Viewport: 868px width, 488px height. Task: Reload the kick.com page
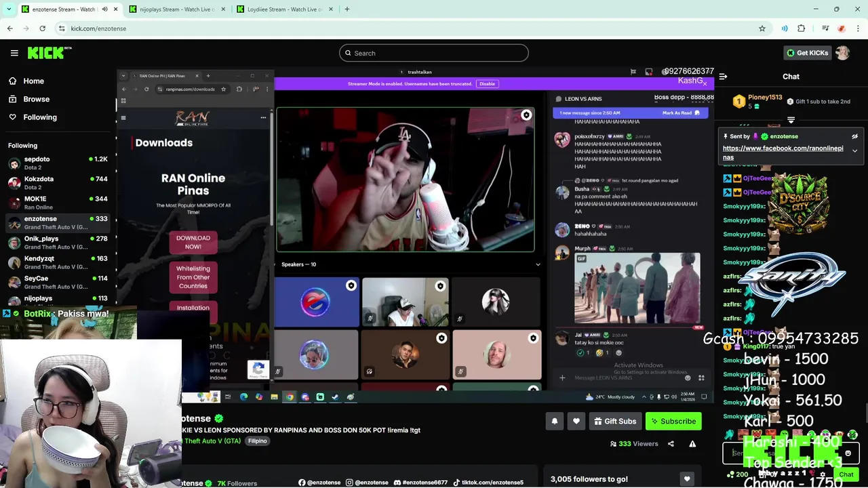(x=42, y=28)
